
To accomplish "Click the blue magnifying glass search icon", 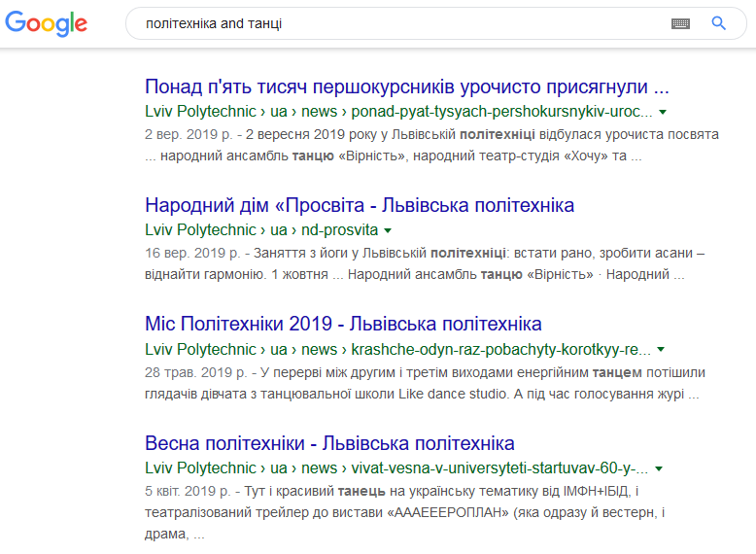I will tap(718, 22).
